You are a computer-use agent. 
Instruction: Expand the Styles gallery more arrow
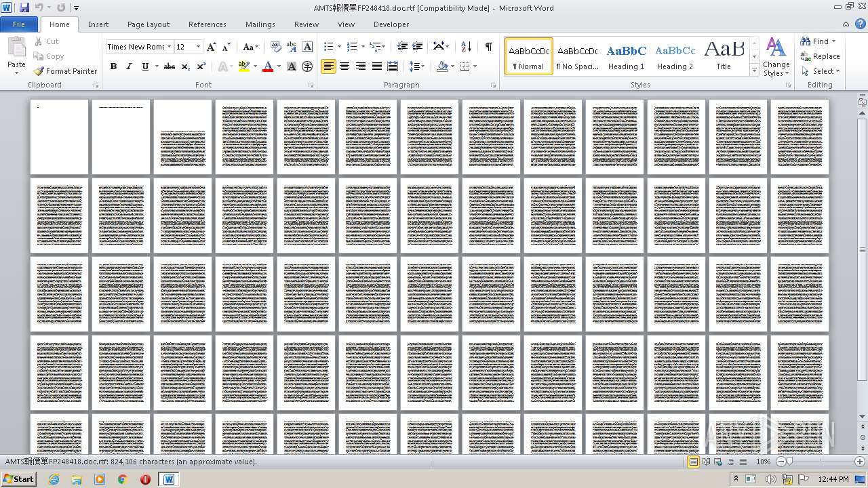point(754,70)
